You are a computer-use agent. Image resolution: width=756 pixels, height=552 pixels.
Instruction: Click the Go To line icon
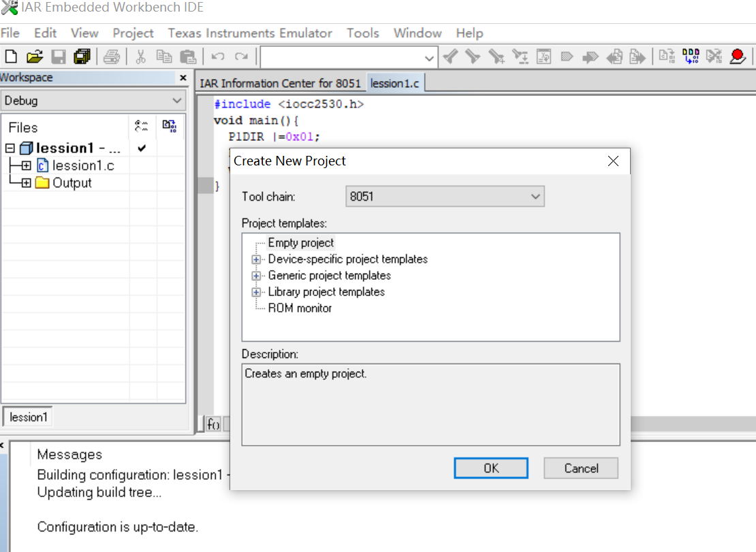point(544,57)
